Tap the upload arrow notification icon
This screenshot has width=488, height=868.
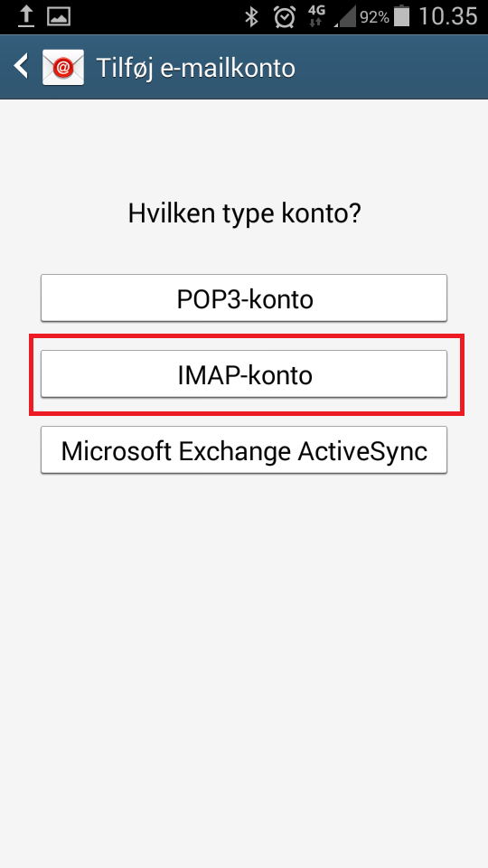pos(25,16)
